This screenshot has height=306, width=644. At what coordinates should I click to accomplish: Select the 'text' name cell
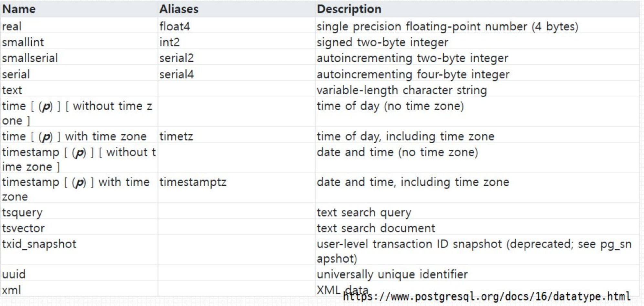click(x=12, y=90)
